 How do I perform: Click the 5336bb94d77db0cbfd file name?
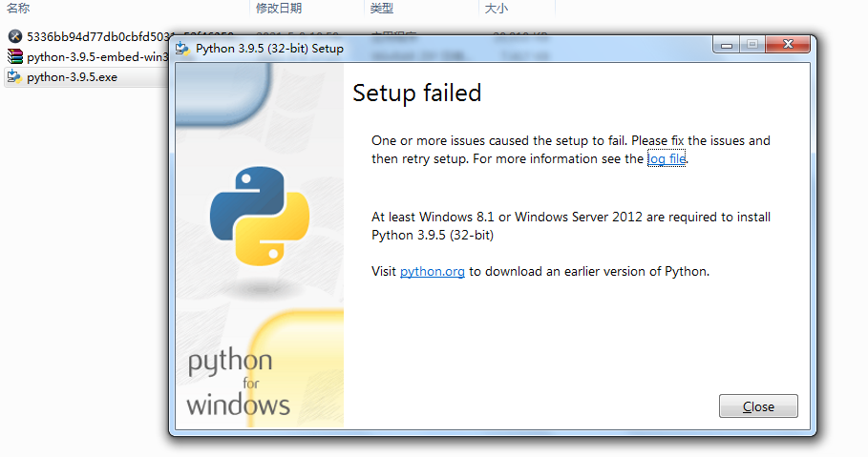pyautogui.click(x=98, y=36)
